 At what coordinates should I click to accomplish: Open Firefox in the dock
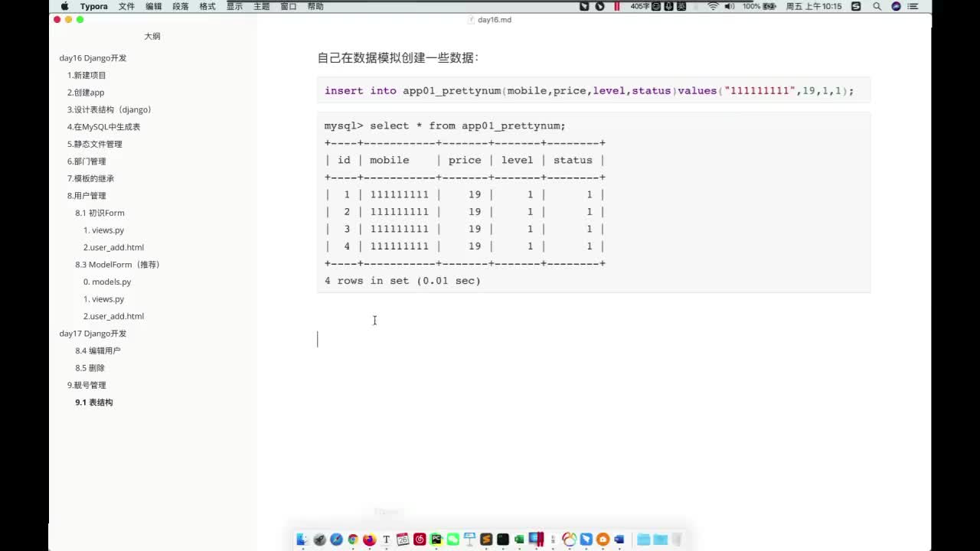point(370,540)
